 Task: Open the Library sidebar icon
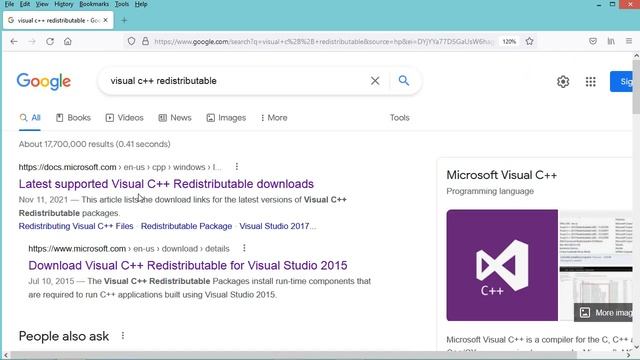tap(611, 41)
